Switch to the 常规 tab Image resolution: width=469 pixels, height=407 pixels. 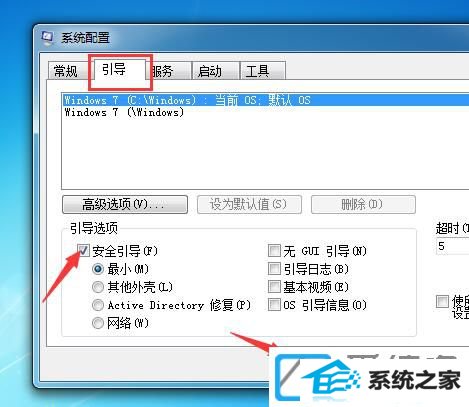[x=68, y=71]
